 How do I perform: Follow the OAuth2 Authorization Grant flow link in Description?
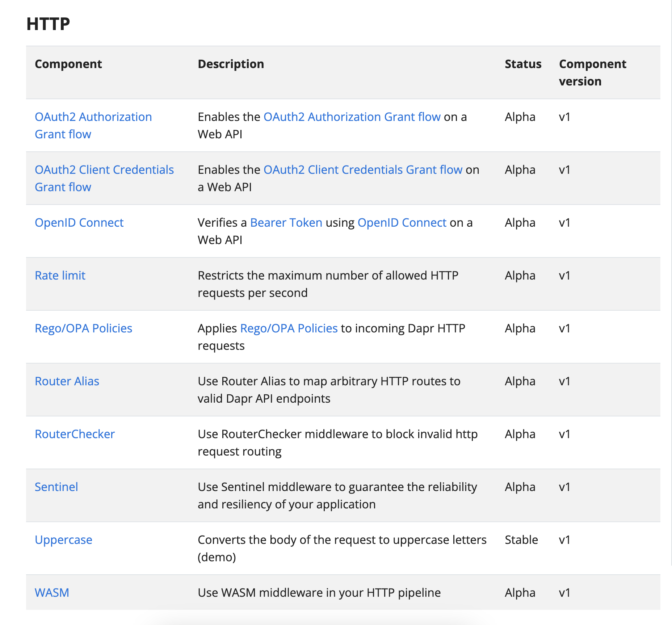[352, 117]
